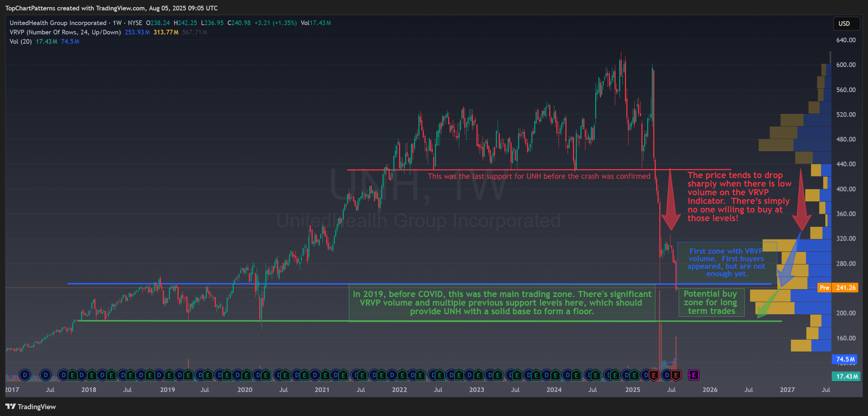Click the dividend D marker above Jul 2017
The width and height of the screenshot is (868, 416).
46,375
